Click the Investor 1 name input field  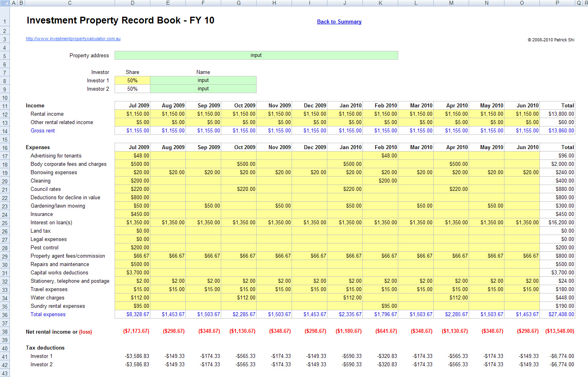point(203,80)
